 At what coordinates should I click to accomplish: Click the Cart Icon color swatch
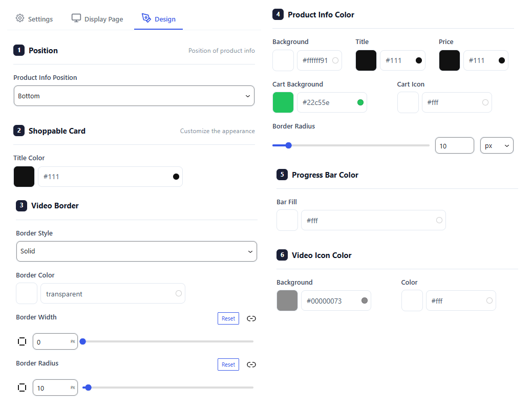[x=408, y=102]
